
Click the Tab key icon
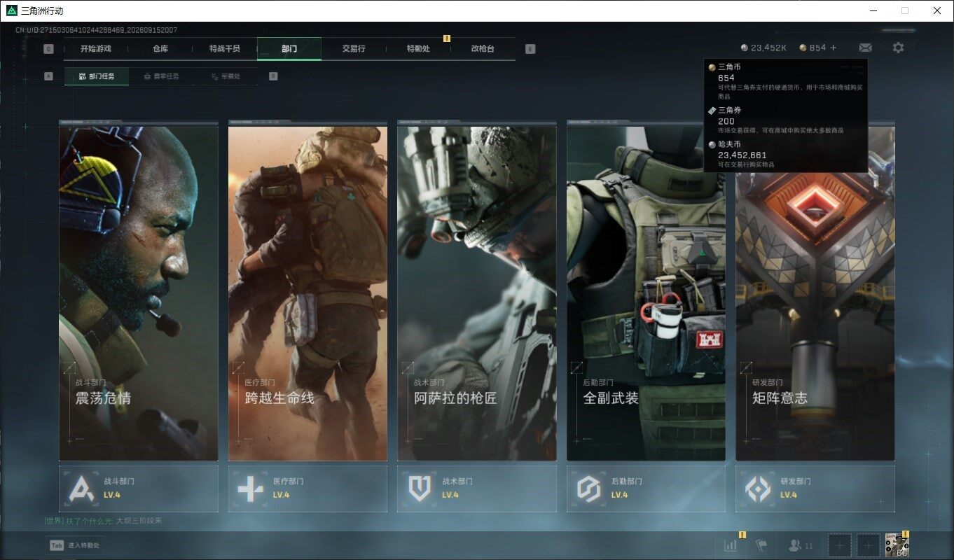pos(57,545)
